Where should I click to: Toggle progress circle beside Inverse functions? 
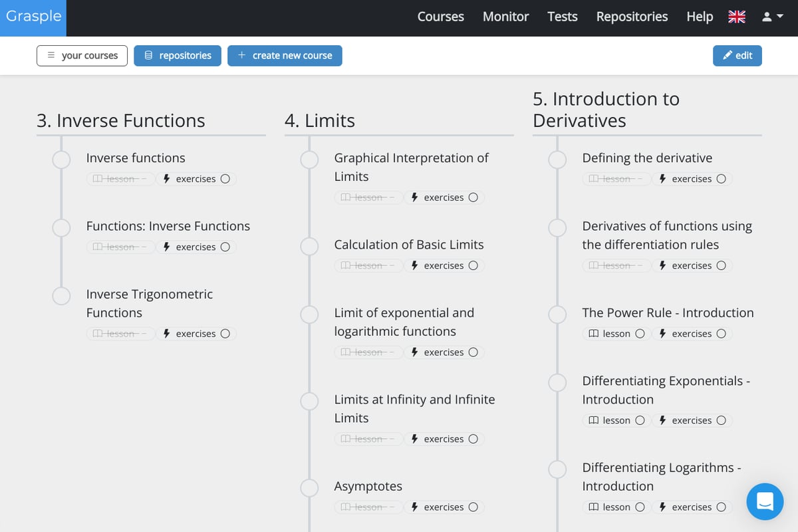[x=61, y=160]
